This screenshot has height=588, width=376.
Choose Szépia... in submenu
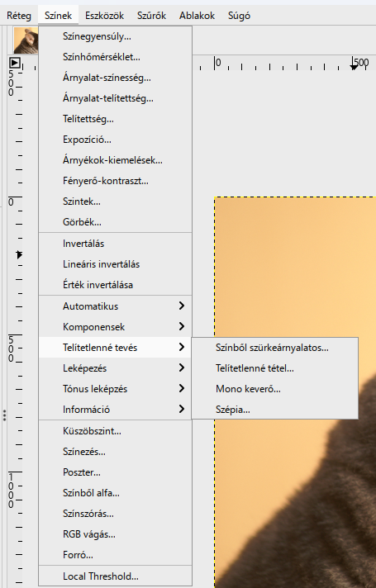(x=274, y=410)
